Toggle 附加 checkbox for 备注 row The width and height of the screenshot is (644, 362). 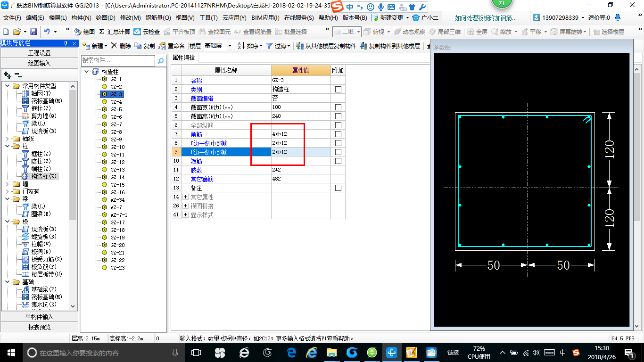pyautogui.click(x=338, y=188)
